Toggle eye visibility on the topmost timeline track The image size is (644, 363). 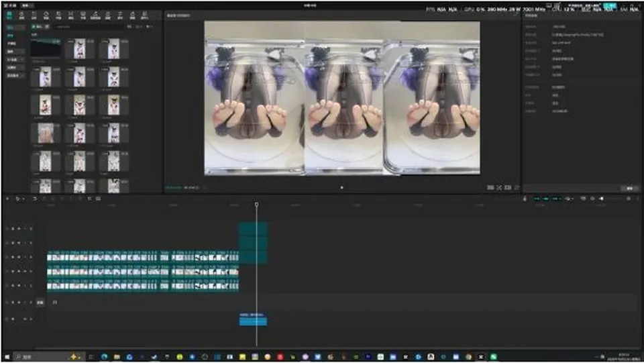pyautogui.click(x=19, y=229)
